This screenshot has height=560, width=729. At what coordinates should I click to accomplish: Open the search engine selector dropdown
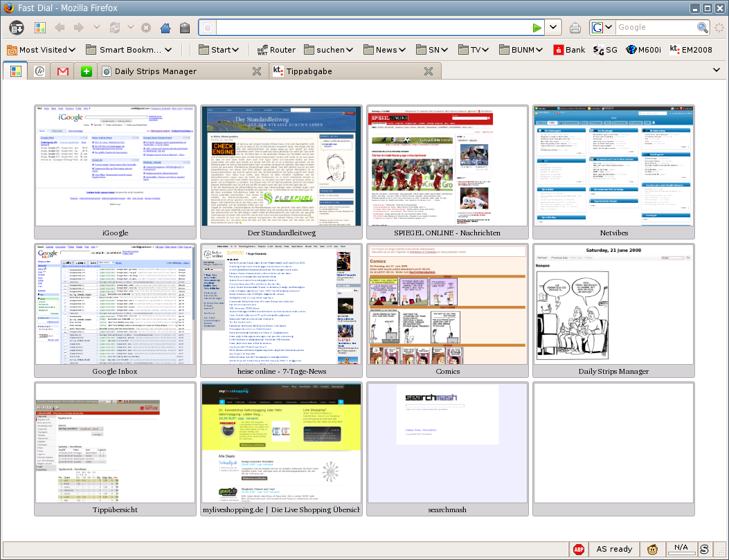tap(602, 28)
